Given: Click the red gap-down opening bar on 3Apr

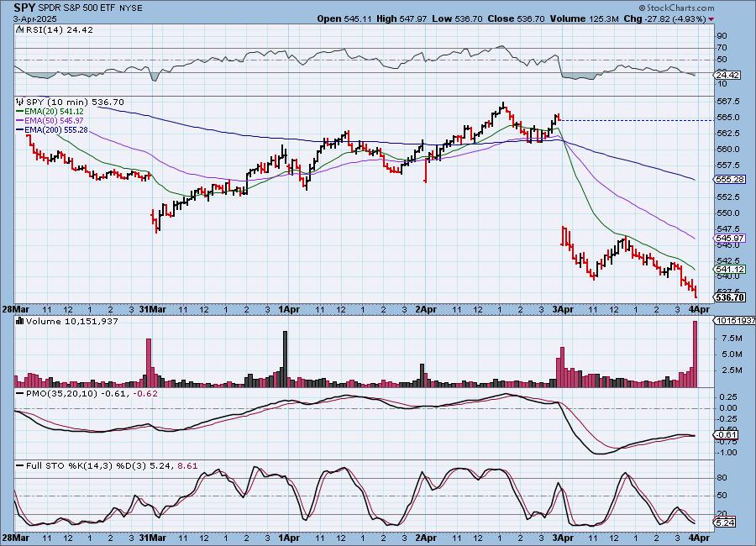Looking at the screenshot, I should tap(563, 236).
